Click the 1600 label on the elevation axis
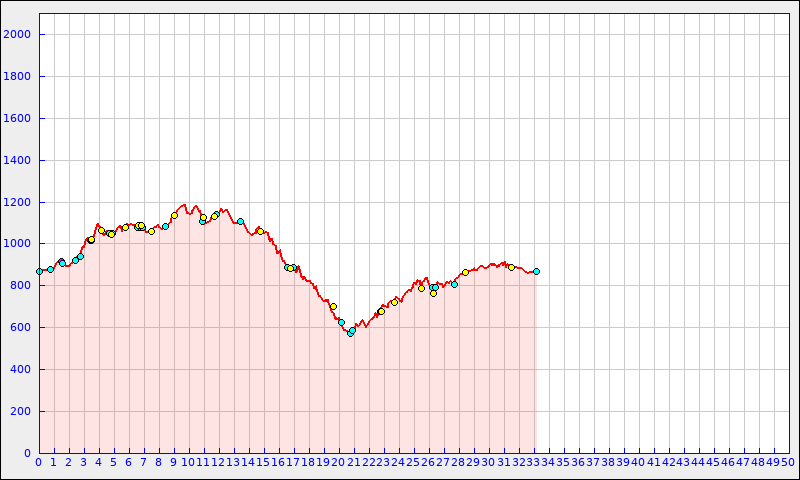Viewport: 800px width, 480px height. (x=18, y=118)
